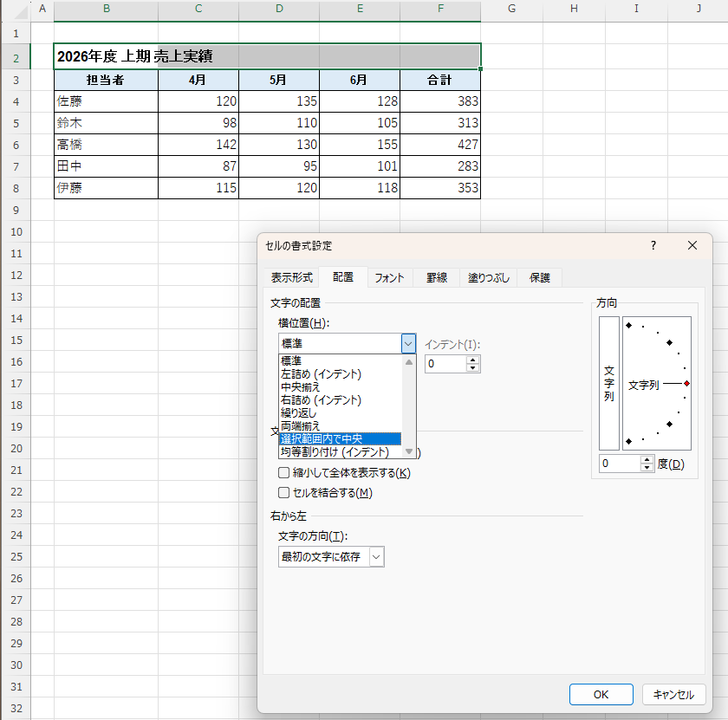Switch to the フォント tab
The height and width of the screenshot is (720, 728).
coord(389,277)
